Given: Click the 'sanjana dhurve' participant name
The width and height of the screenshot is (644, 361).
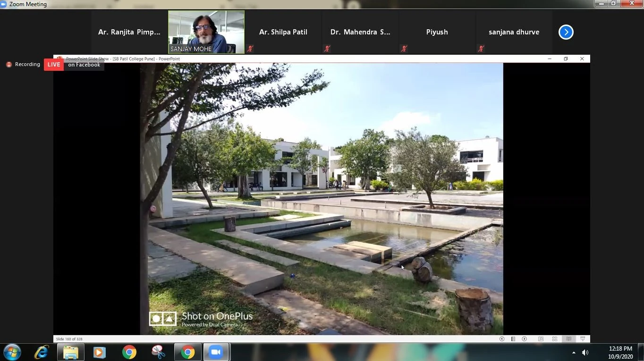Looking at the screenshot, I should (x=514, y=32).
